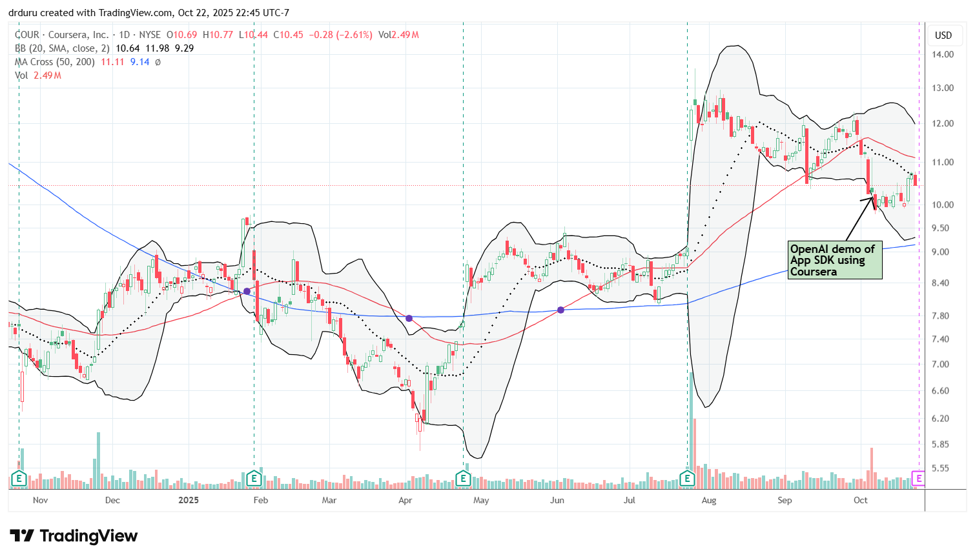Image resolution: width=975 pixels, height=560 pixels.
Task: Click the earnings marker before Feb 2025
Action: [254, 479]
